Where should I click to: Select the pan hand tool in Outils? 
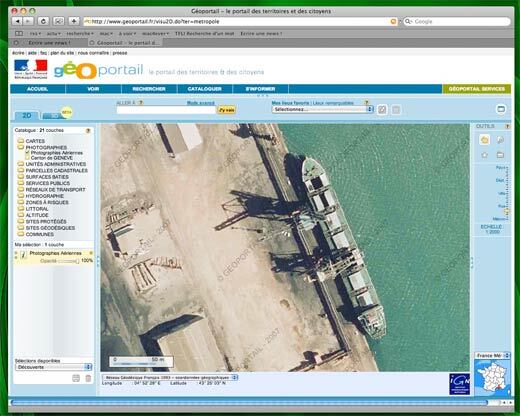485,140
